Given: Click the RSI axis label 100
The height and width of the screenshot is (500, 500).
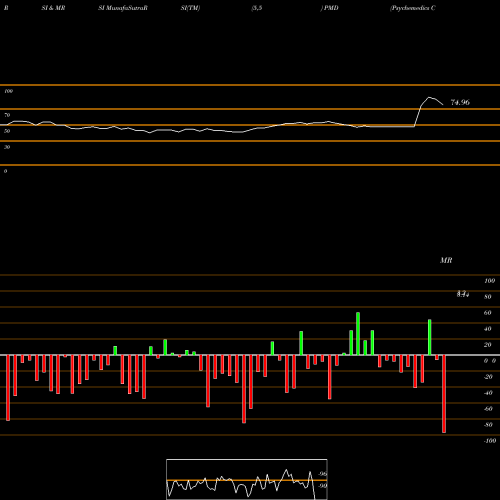Looking at the screenshot, I should click(8, 91).
